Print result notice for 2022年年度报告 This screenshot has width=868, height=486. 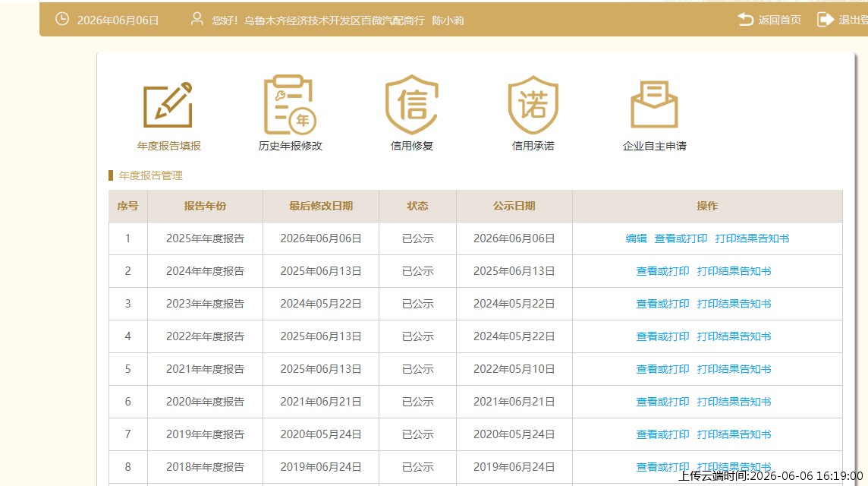[x=734, y=336]
